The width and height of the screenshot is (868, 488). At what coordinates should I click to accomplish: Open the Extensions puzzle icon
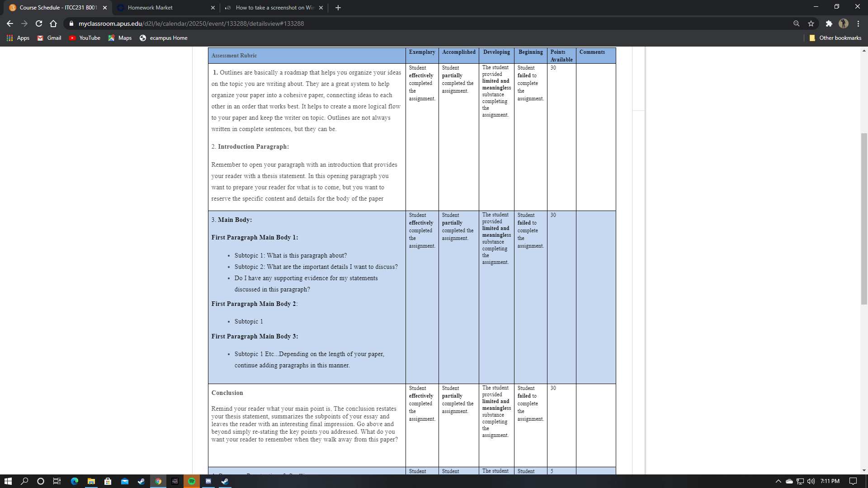829,23
